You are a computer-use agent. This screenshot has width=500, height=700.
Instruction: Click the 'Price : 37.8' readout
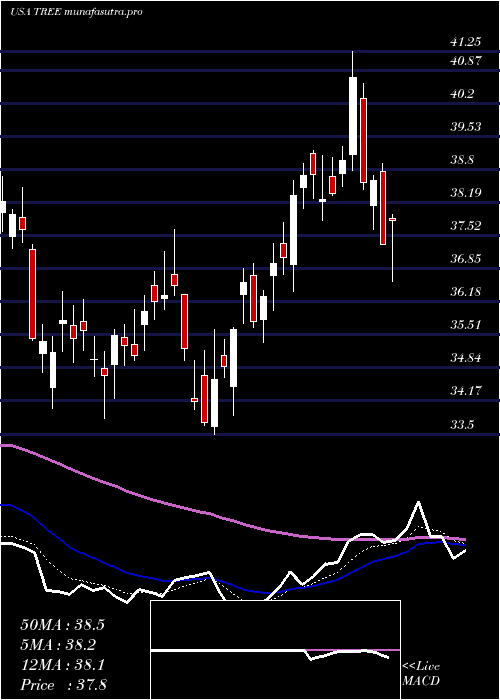click(x=63, y=684)
